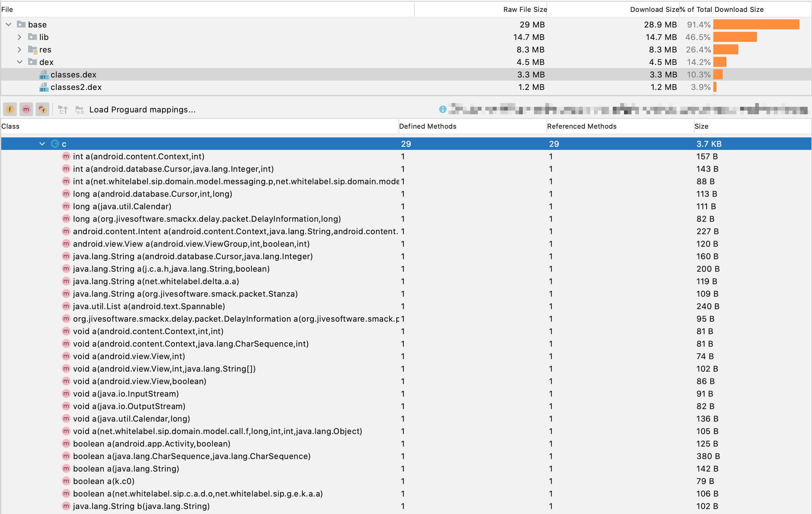This screenshot has height=514, width=812.
Task: Toggle the show methods filter
Action: click(x=26, y=109)
